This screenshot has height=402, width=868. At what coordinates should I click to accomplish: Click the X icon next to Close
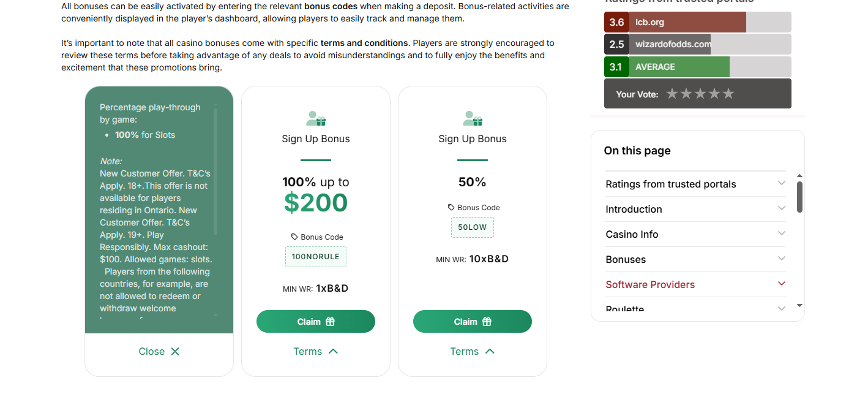click(175, 351)
